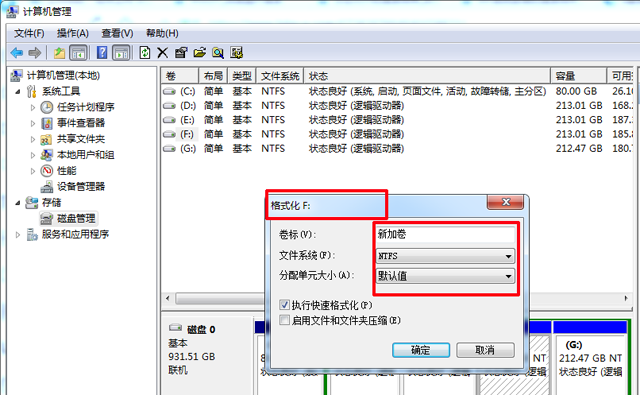Sort by the 文件系统 column header
The height and width of the screenshot is (395, 640).
point(280,76)
